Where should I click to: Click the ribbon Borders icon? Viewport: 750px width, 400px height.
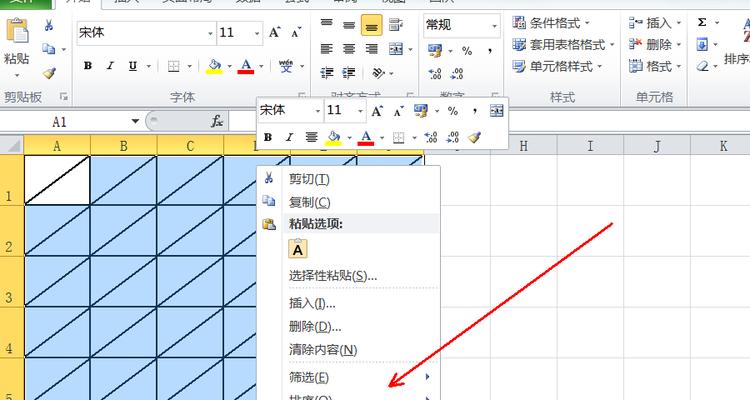point(174,66)
